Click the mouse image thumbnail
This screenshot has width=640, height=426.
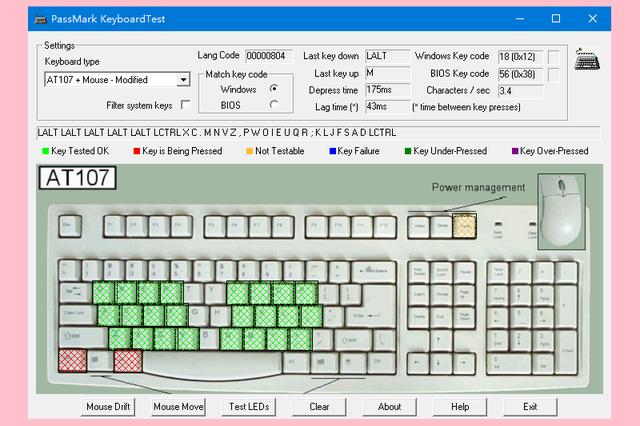pyautogui.click(x=562, y=211)
